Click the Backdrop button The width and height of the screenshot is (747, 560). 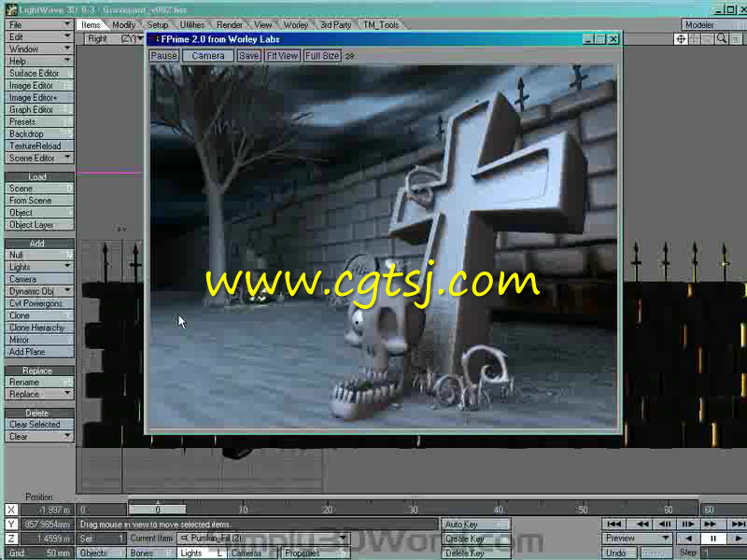click(x=39, y=133)
